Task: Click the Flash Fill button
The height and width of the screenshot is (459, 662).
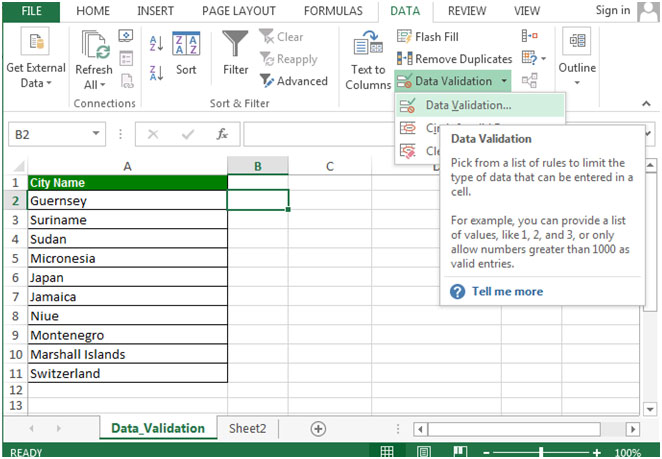Action: click(428, 37)
